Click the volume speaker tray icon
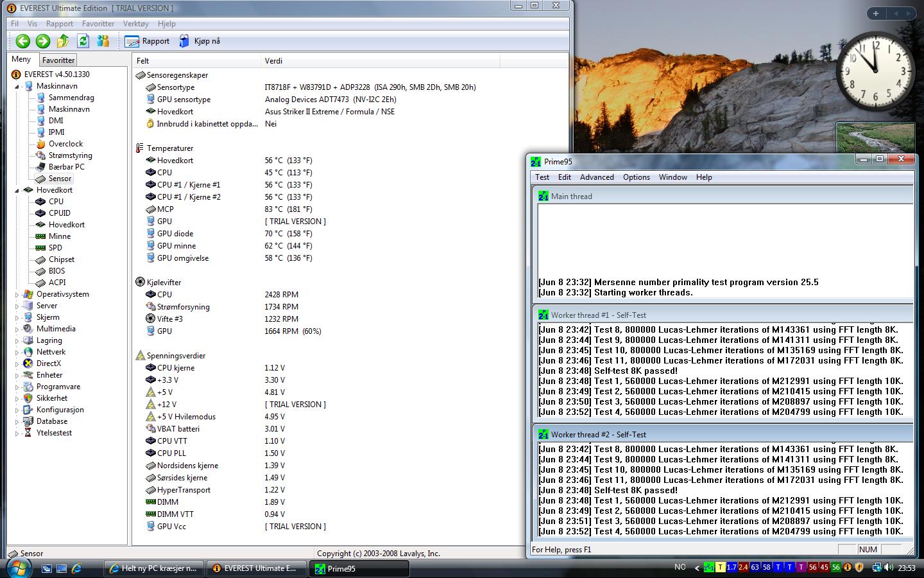 point(889,568)
